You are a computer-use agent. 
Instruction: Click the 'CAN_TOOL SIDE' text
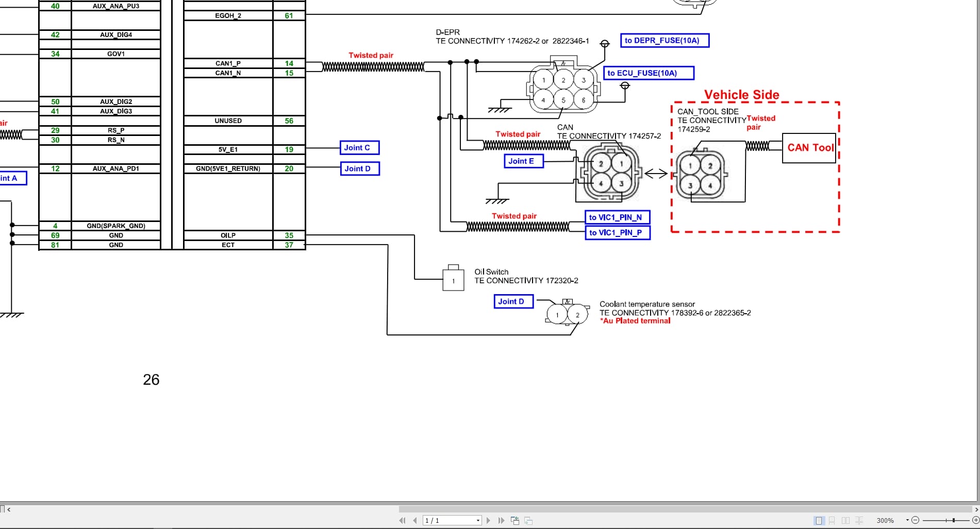708,111
